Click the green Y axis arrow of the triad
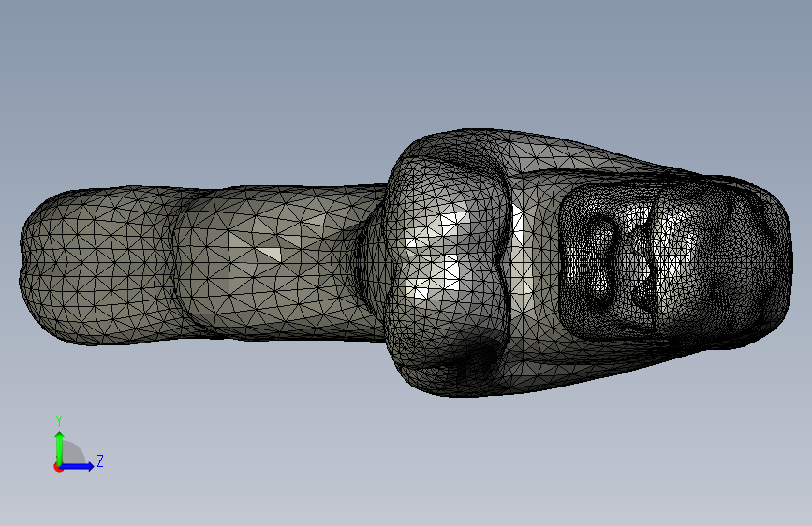 (60, 447)
